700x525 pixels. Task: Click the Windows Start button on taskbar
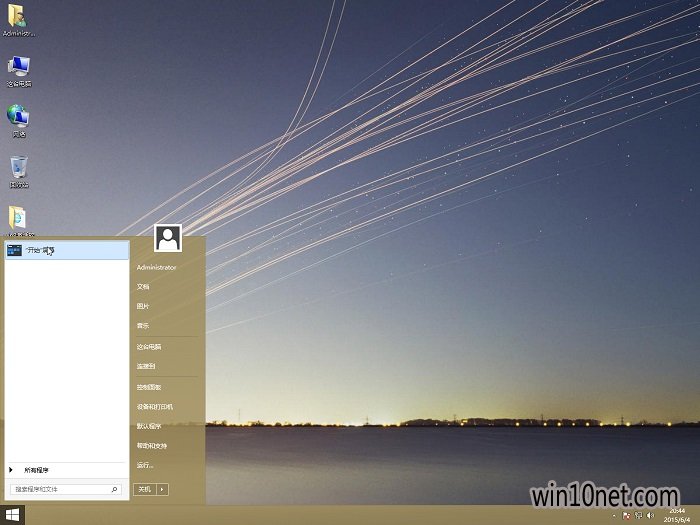pyautogui.click(x=12, y=515)
